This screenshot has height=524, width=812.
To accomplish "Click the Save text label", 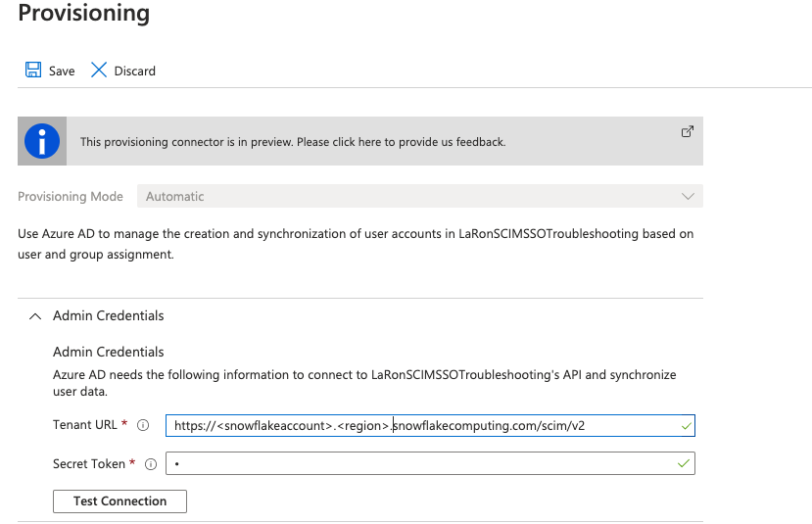I will (x=62, y=71).
